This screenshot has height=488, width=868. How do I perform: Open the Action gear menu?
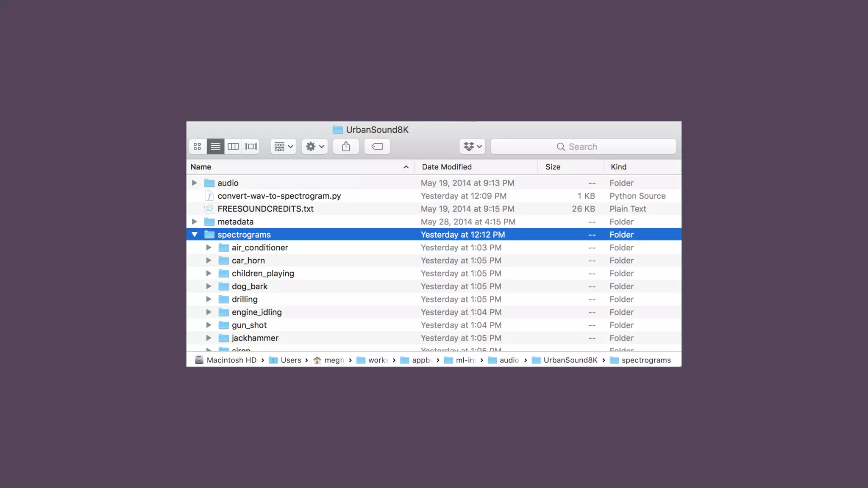click(x=314, y=147)
